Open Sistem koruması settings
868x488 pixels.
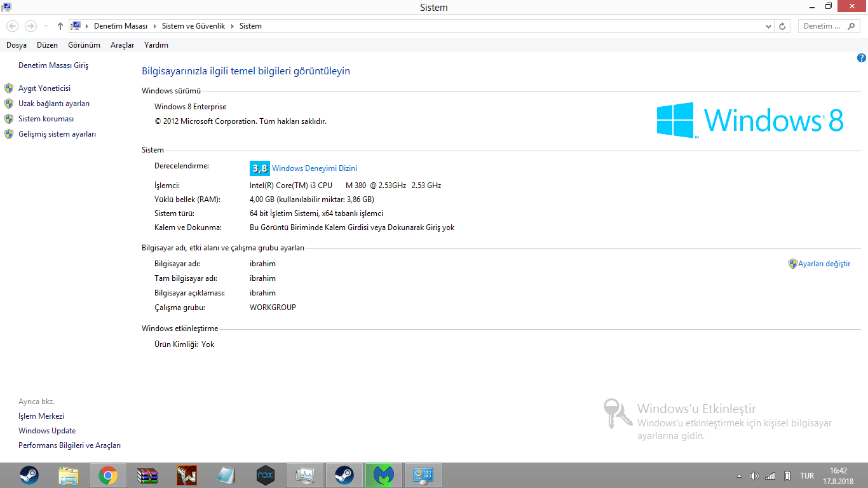pyautogui.click(x=46, y=119)
